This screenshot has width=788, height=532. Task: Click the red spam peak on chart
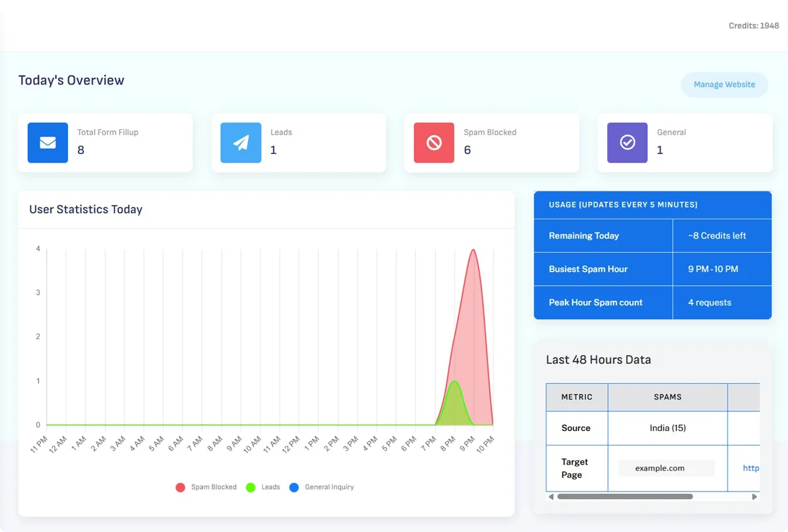tap(473, 251)
